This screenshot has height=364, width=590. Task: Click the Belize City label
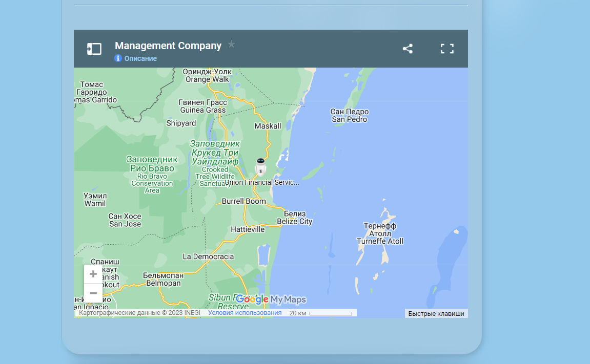[x=295, y=218]
